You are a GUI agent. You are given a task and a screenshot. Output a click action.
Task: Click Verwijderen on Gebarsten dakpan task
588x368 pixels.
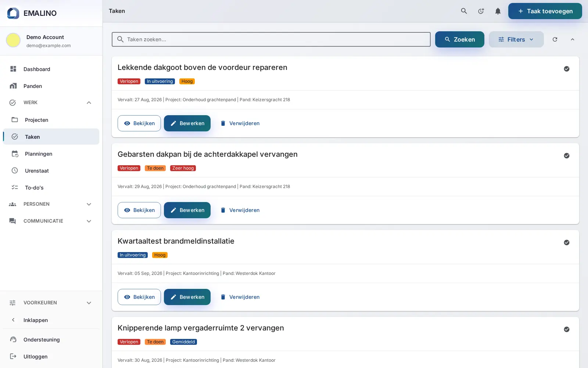coord(240,210)
